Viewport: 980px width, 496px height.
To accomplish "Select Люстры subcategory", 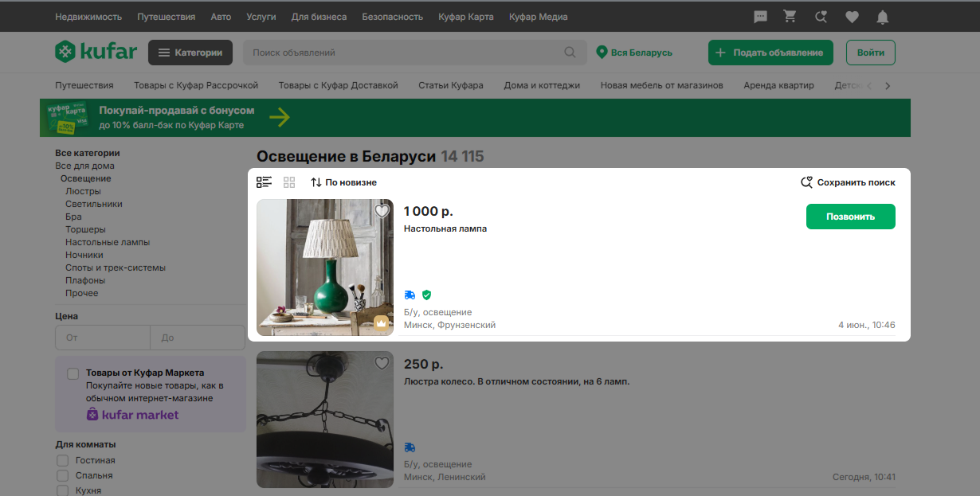I will (x=83, y=191).
